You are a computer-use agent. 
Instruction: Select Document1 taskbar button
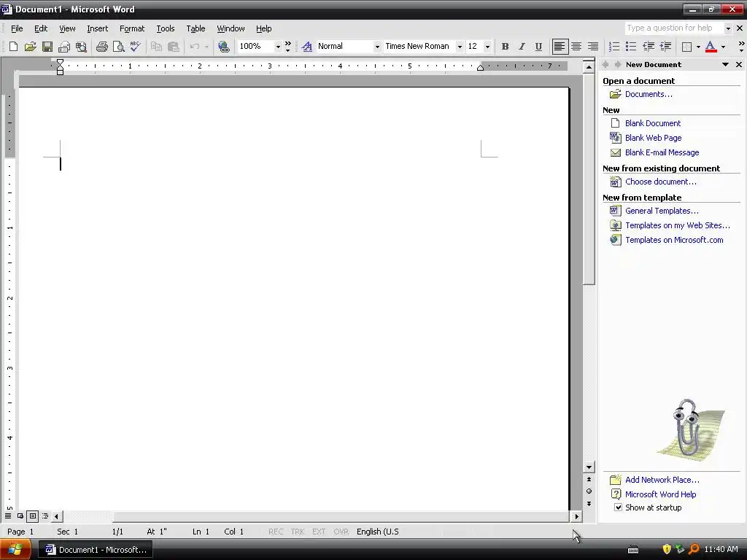96,550
